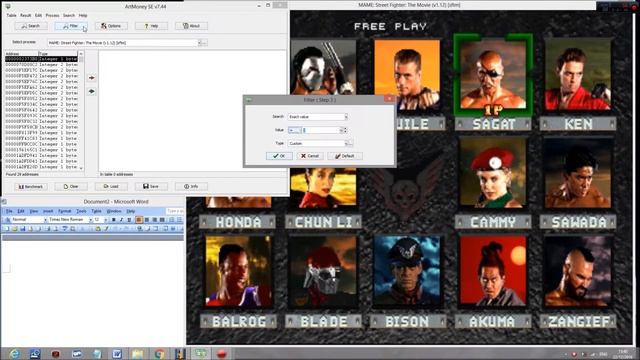Click the ArtMoney toolbar Help button

point(151,26)
